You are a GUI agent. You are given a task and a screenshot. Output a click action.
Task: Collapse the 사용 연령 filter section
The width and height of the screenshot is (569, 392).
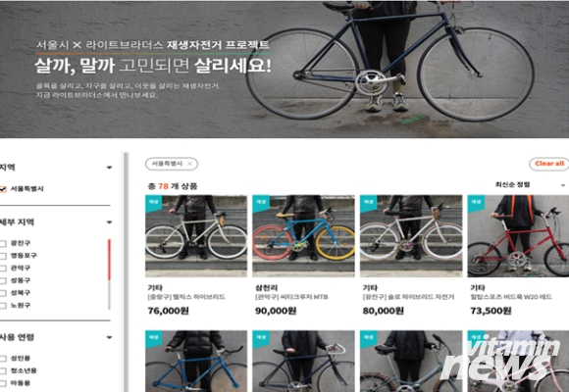tap(109, 337)
